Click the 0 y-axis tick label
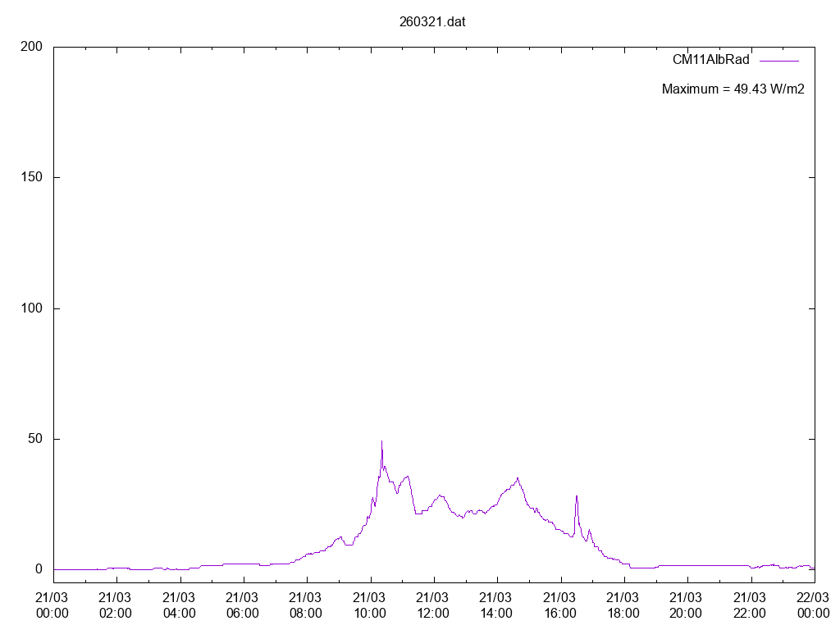 click(x=39, y=569)
